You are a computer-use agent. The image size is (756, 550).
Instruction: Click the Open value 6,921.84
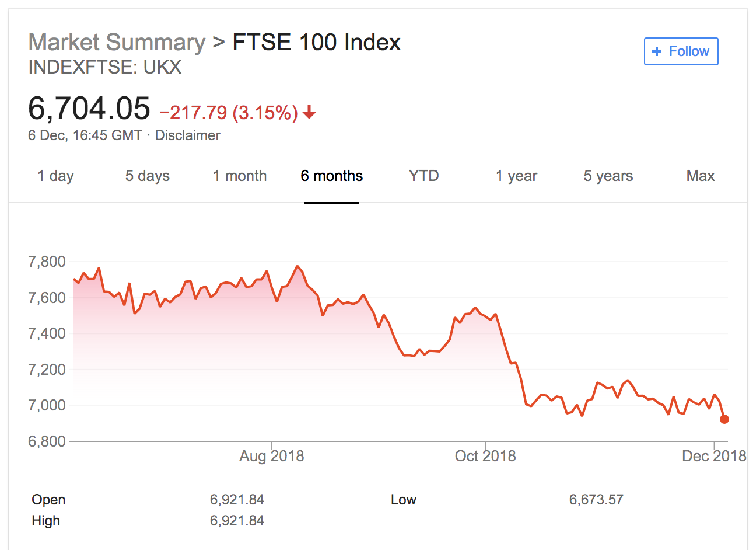pyautogui.click(x=237, y=500)
